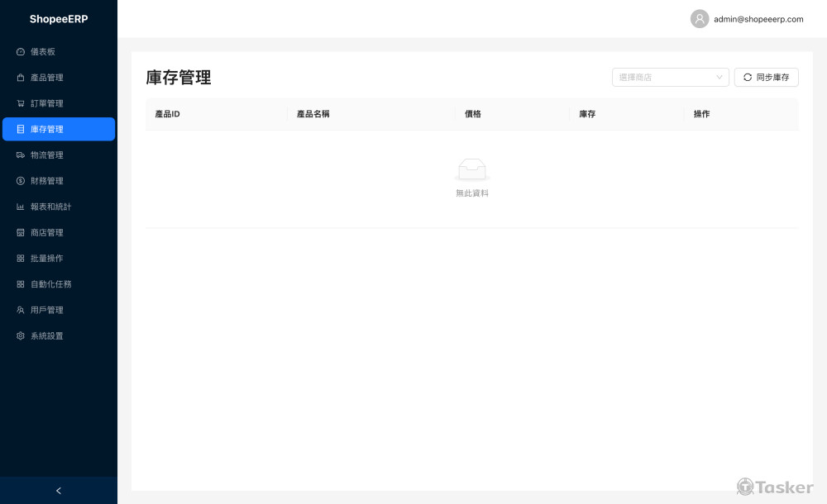Click the storefront icon beside 商店管理
The width and height of the screenshot is (827, 504).
tap(21, 232)
